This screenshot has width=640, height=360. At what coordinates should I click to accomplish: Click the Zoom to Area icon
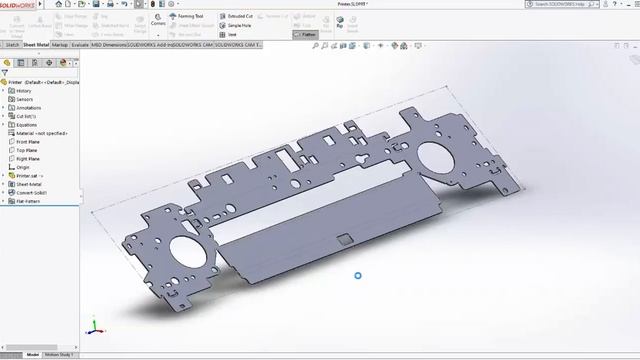pyautogui.click(x=325, y=46)
